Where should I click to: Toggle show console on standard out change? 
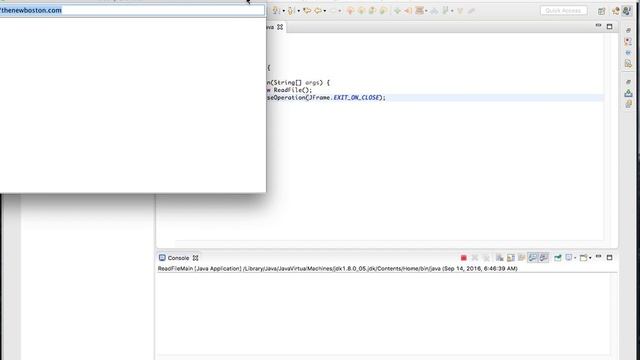click(x=533, y=258)
